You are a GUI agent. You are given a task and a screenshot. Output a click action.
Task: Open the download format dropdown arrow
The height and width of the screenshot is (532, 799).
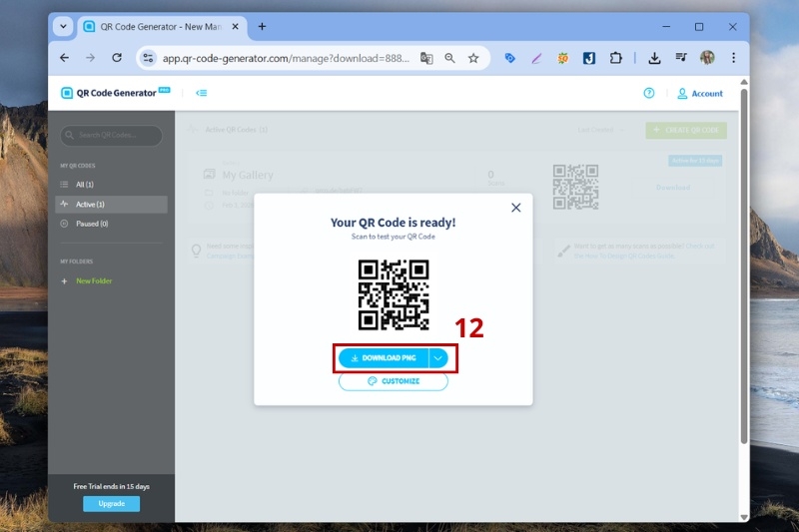tap(438, 358)
